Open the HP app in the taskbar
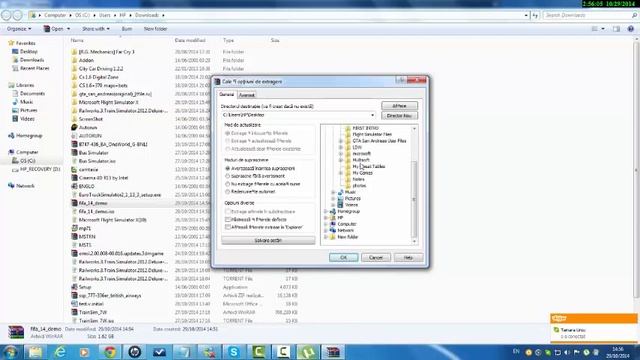 click(x=135, y=351)
